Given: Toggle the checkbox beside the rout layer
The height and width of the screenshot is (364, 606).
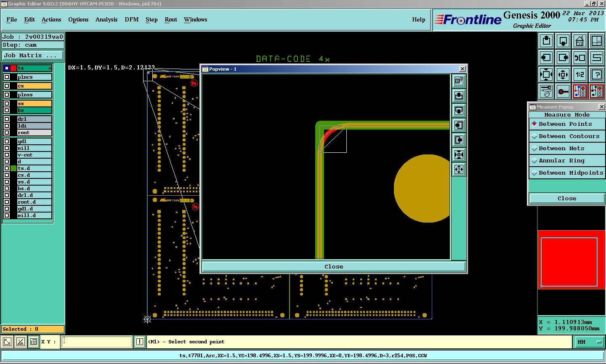Looking at the screenshot, I should (x=7, y=133).
